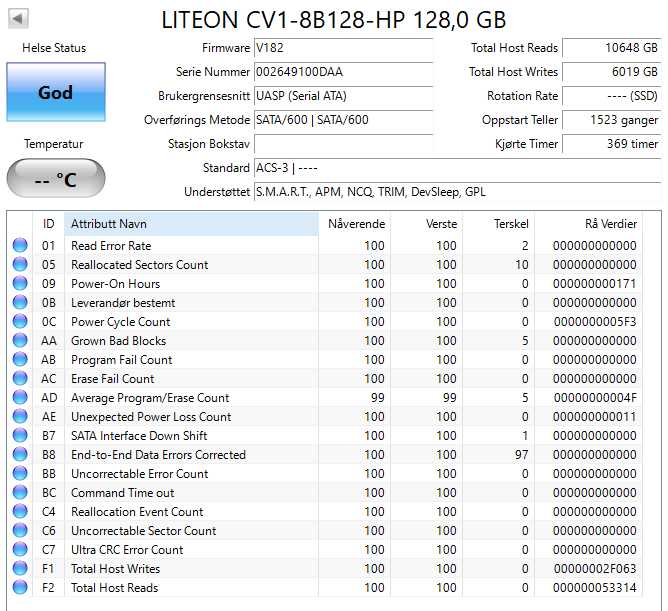Click the status orb for Average Program/Erase Count

point(20,398)
